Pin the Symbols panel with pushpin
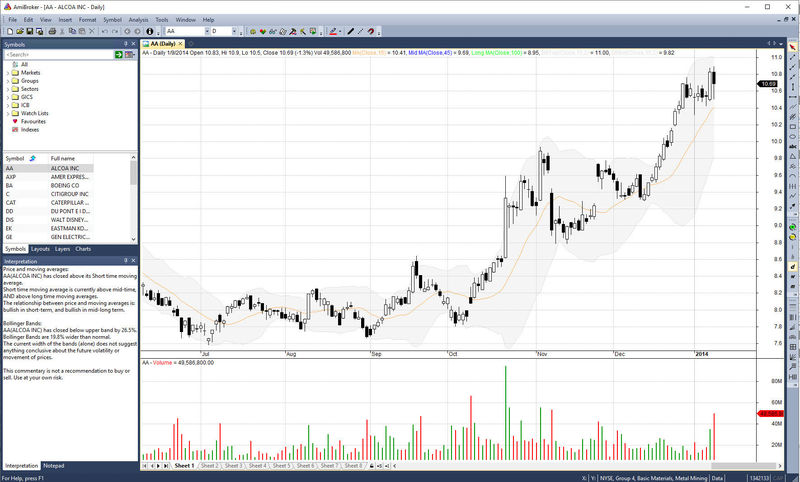This screenshot has width=800, height=482. pos(126,44)
